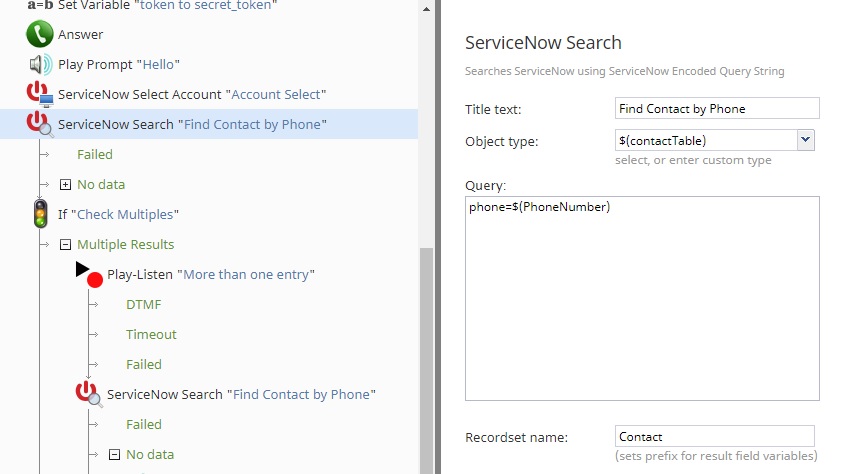Viewport: 855px width, 474px height.
Task: Click the Play-Listen record icon
Action: (x=89, y=274)
